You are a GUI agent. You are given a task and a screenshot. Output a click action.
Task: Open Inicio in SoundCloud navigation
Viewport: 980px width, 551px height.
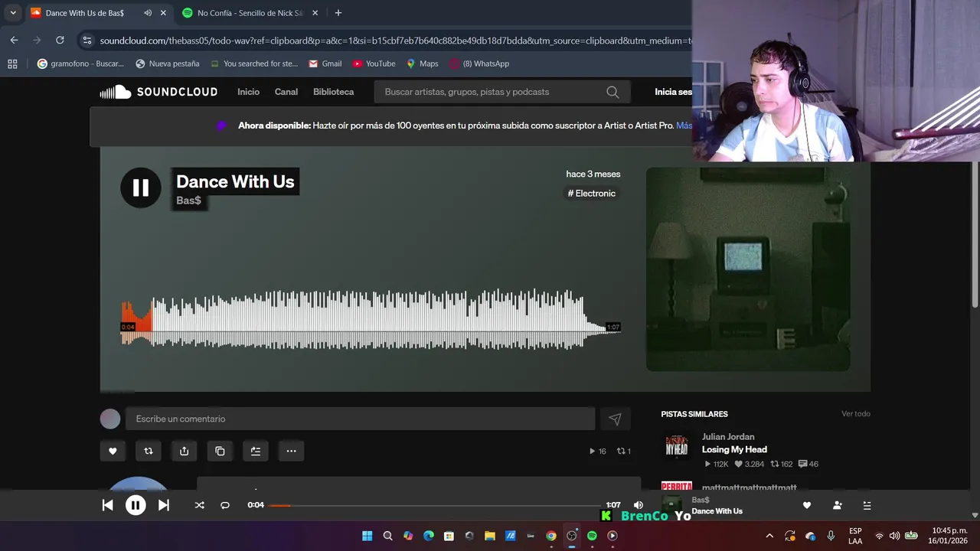click(248, 92)
